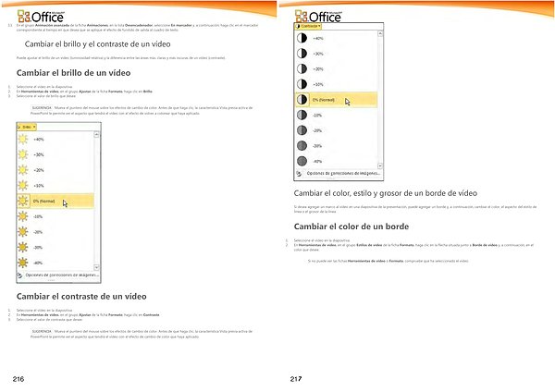
Task: Click the Brillo list scroll-down arrow
Action: (96, 267)
